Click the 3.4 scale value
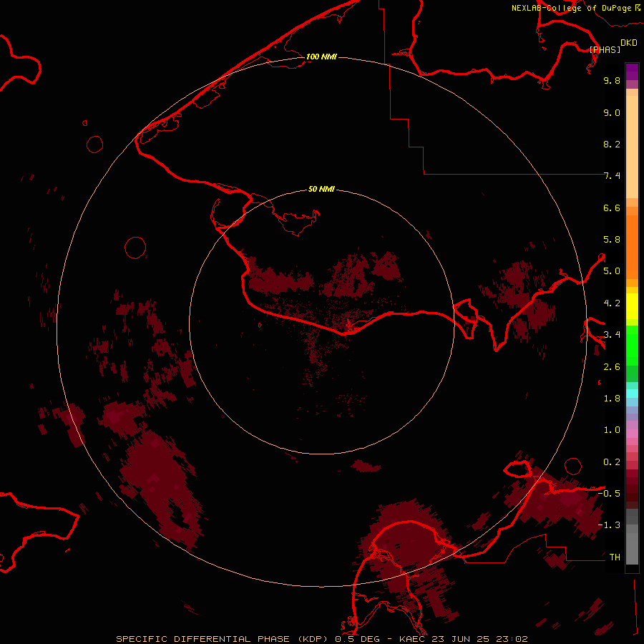 612,335
